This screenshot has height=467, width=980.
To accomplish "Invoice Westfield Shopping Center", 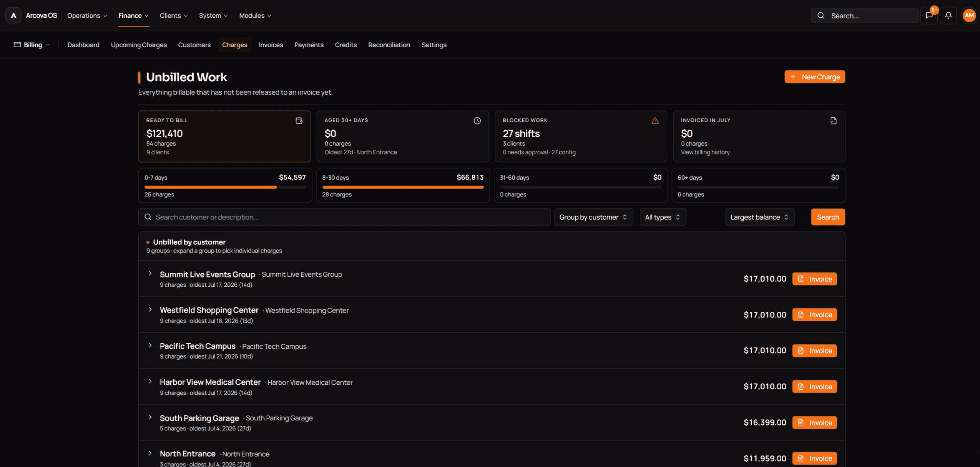I will tap(814, 315).
